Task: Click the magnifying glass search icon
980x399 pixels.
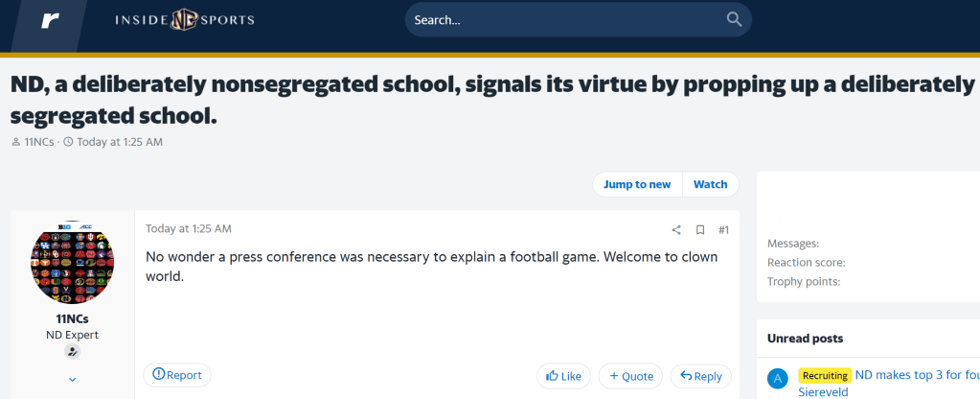Action: pyautogui.click(x=734, y=19)
